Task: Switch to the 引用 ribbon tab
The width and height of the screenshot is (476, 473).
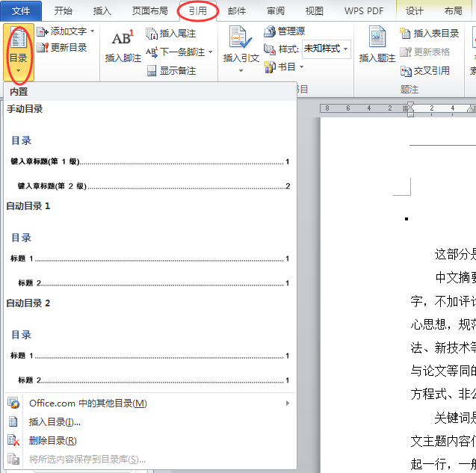Action: tap(198, 11)
